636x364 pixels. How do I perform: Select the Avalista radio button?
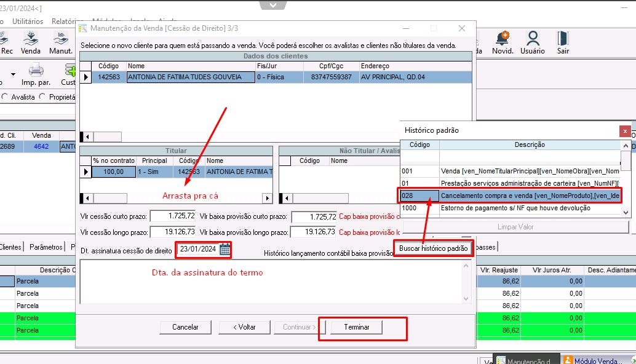pyautogui.click(x=5, y=97)
